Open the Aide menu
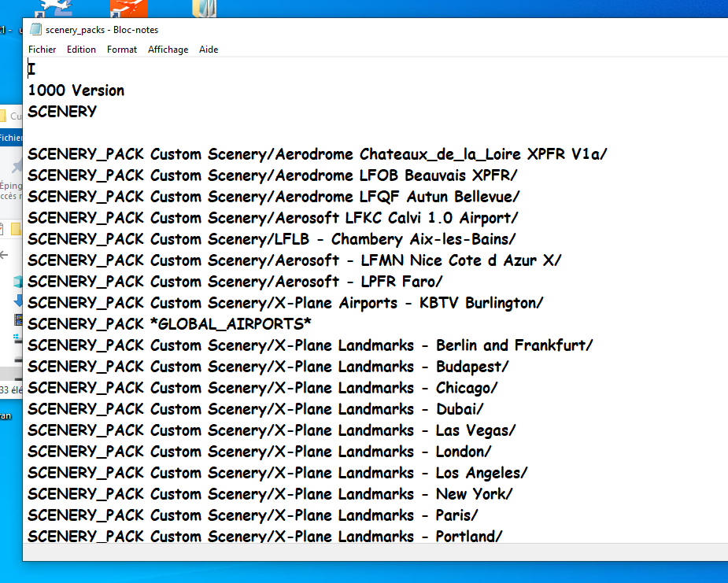This screenshot has height=583, width=728. click(x=209, y=50)
